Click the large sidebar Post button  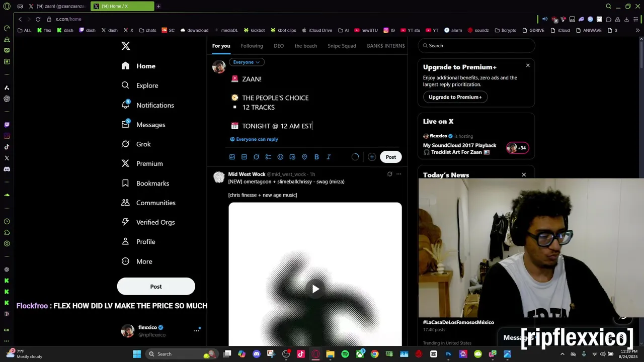point(156,286)
